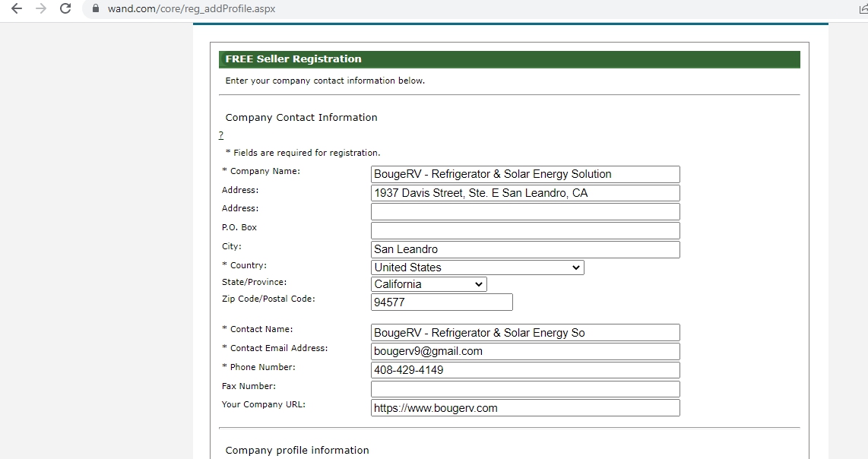Screen dimensions: 868x459
Task: Click the Your Company URL field
Action: click(x=524, y=408)
